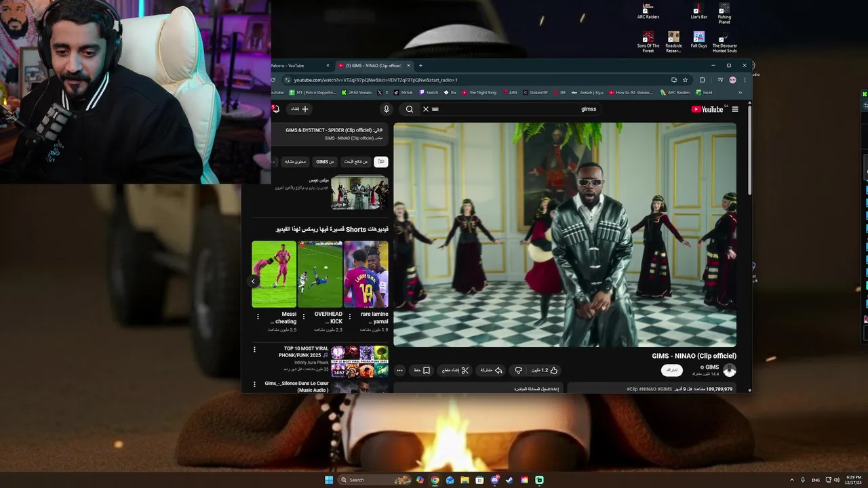Viewport: 868px width, 488px height.
Task: Dislike the NINAO video
Action: tap(519, 371)
